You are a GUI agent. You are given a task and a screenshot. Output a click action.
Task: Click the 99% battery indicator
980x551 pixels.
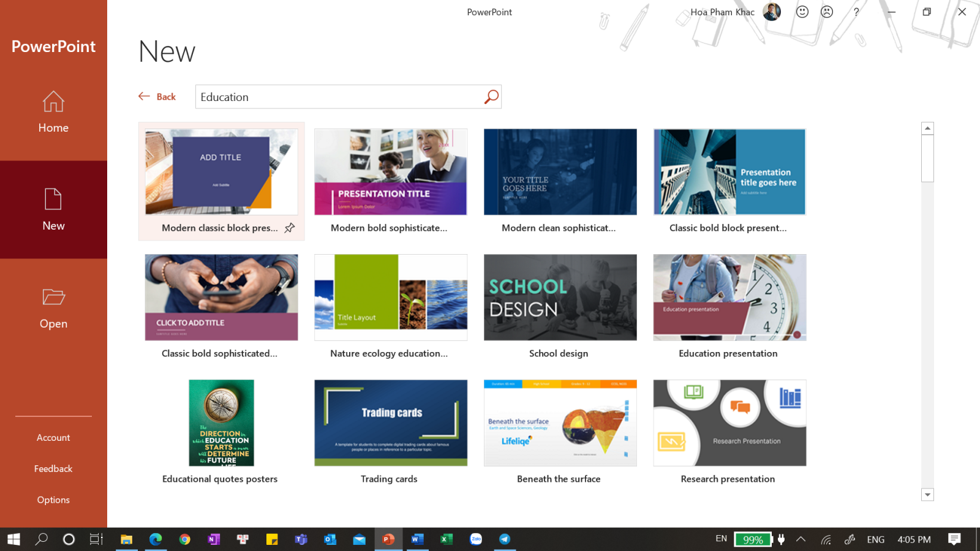click(x=753, y=539)
